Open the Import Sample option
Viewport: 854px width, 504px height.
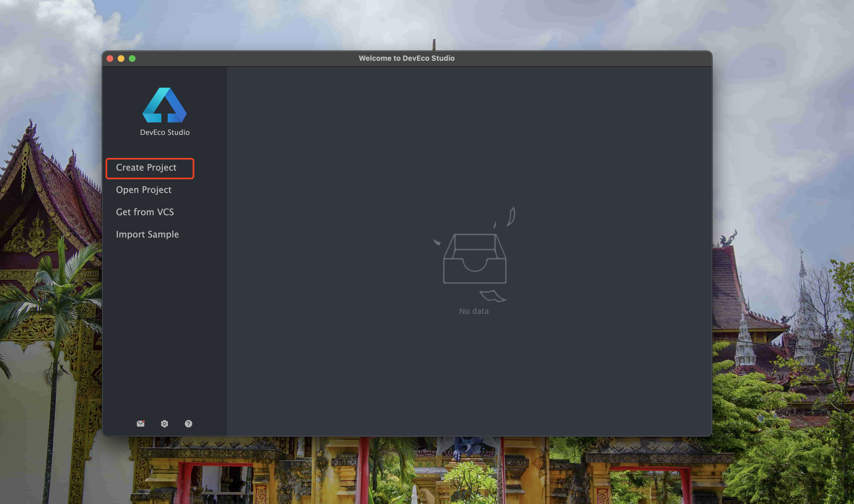coord(147,234)
